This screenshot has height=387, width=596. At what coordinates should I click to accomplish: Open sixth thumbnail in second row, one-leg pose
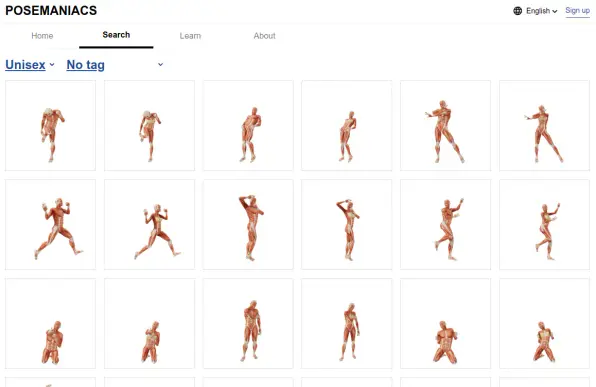tap(544, 224)
